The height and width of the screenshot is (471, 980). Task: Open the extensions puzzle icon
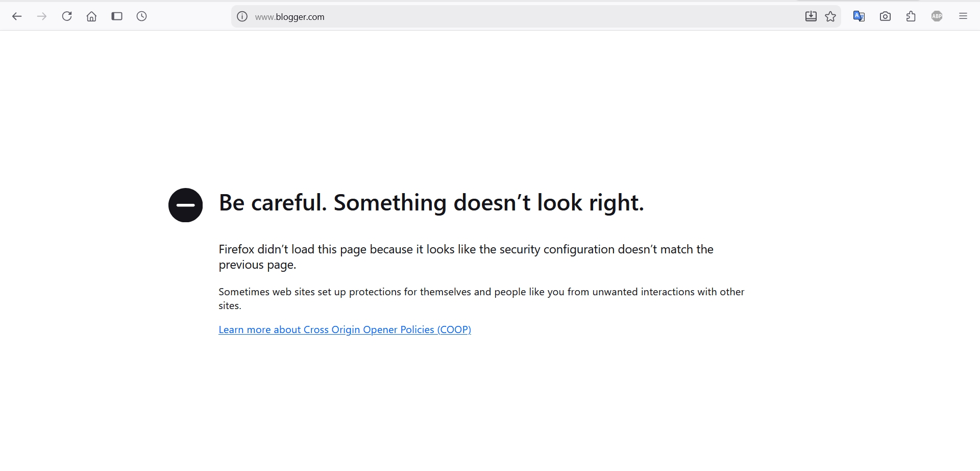tap(911, 16)
